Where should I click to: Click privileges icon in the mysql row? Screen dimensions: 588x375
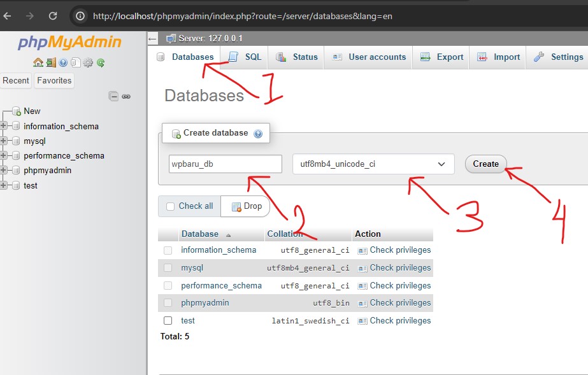click(x=362, y=268)
